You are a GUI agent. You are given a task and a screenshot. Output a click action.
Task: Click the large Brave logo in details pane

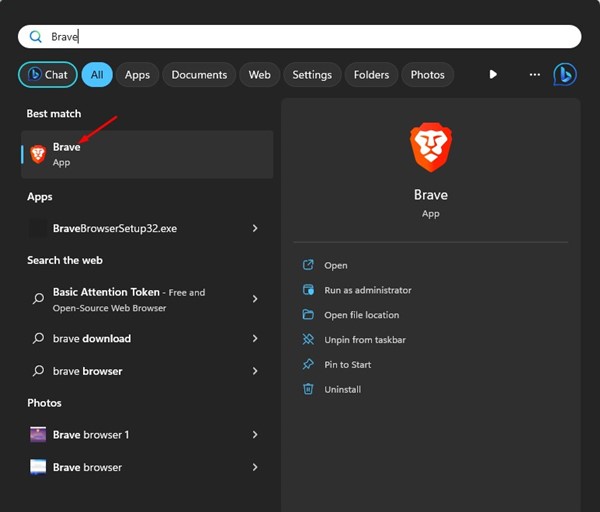tap(431, 147)
